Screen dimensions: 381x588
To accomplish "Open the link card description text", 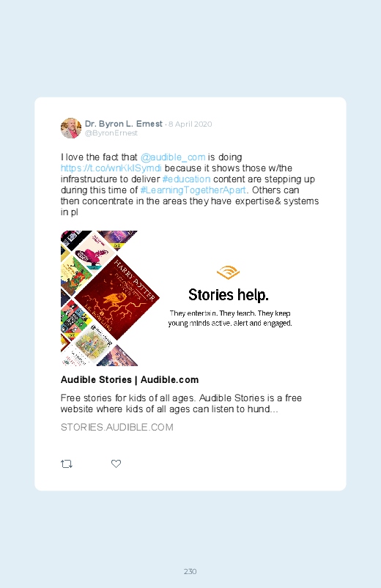I will coord(181,403).
